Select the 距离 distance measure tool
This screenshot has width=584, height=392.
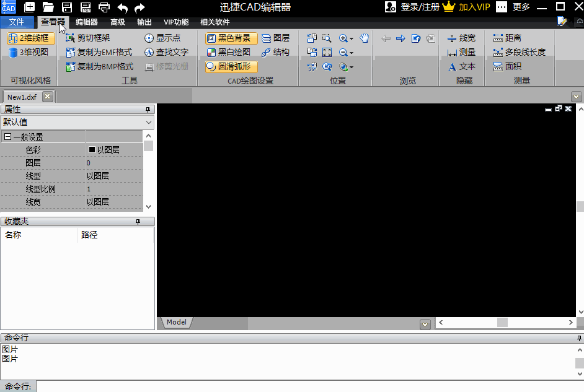coord(507,38)
